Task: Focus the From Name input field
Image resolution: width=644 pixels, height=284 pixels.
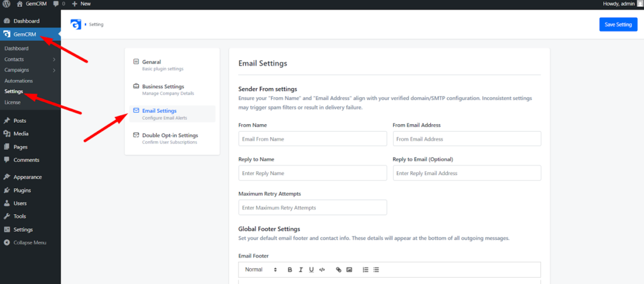Action: point(313,139)
